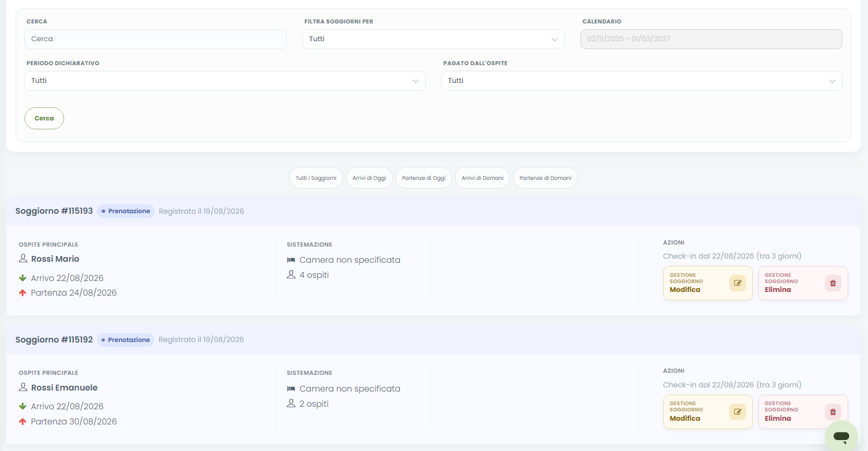Viewport: 868px width, 451px height.
Task: Click the Registrato il 19/08/2026 text on #115193
Action: (202, 211)
